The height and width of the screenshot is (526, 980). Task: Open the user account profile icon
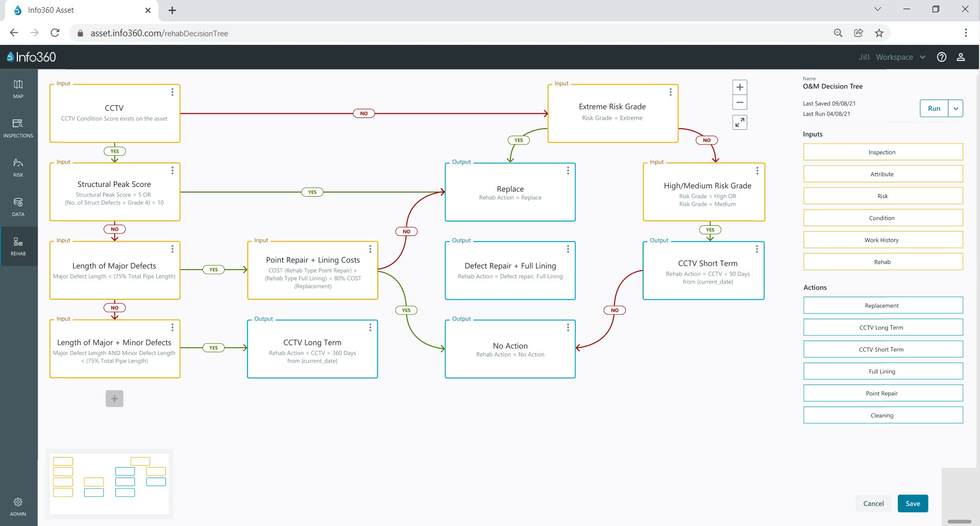pos(960,57)
